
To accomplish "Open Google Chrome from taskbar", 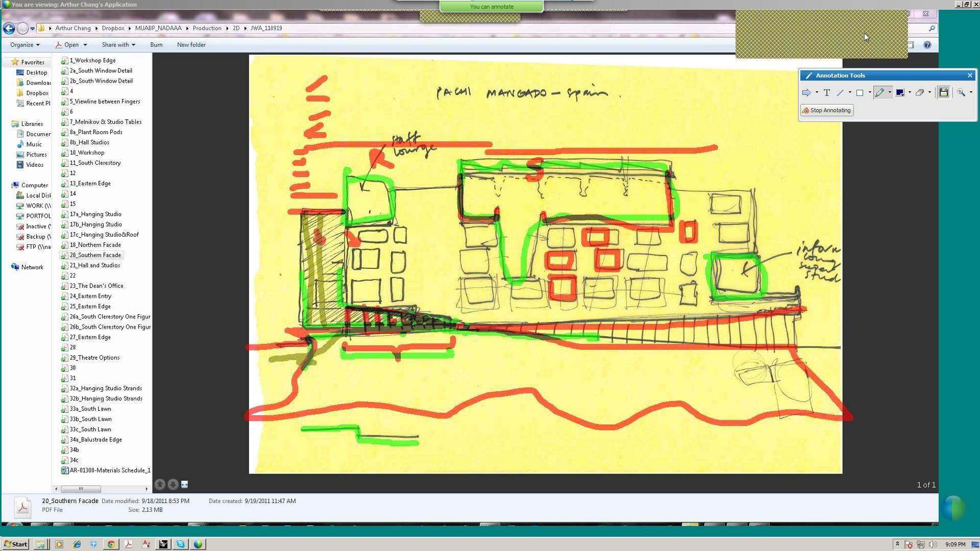I will (111, 544).
